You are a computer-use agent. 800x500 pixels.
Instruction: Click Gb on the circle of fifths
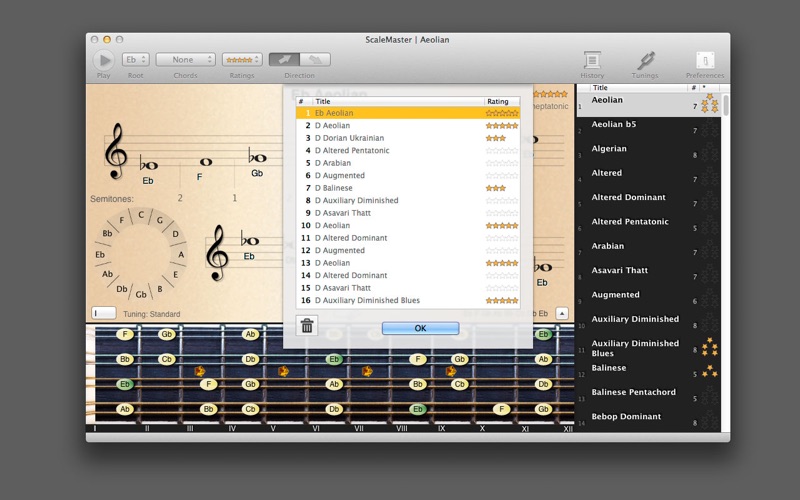[x=141, y=294]
